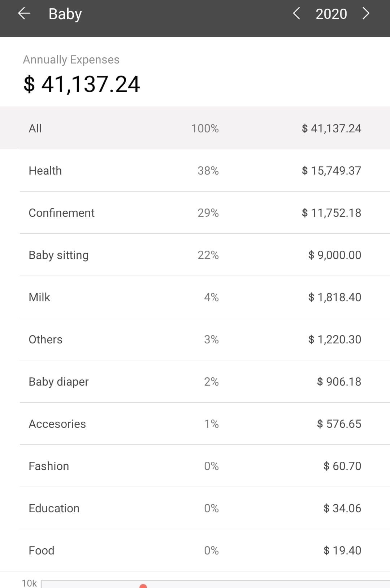The height and width of the screenshot is (588, 390).
Task: Go to next year chevron
Action: [x=366, y=14]
